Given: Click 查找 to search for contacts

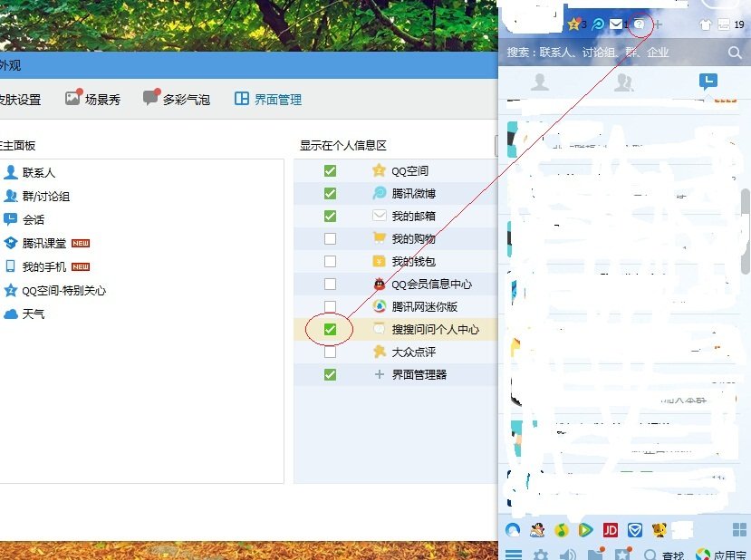Looking at the screenshot, I should click(670, 553).
